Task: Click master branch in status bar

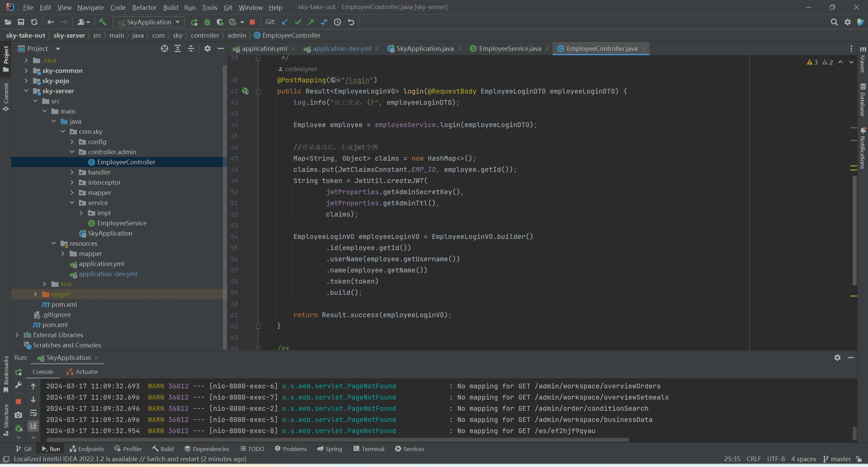Action: coord(837,459)
